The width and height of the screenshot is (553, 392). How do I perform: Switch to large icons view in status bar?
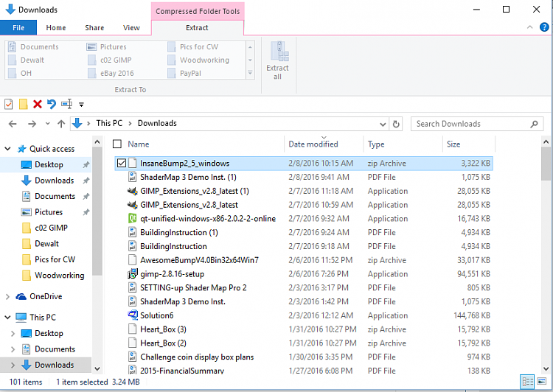tap(543, 382)
